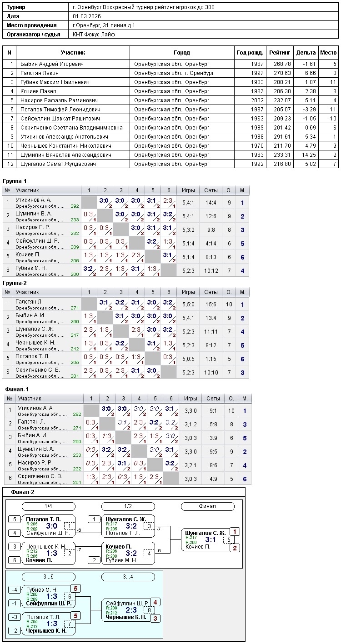Click the 3...6 consolation round label
The height and width of the screenshot is (644, 341).
(x=49, y=577)
